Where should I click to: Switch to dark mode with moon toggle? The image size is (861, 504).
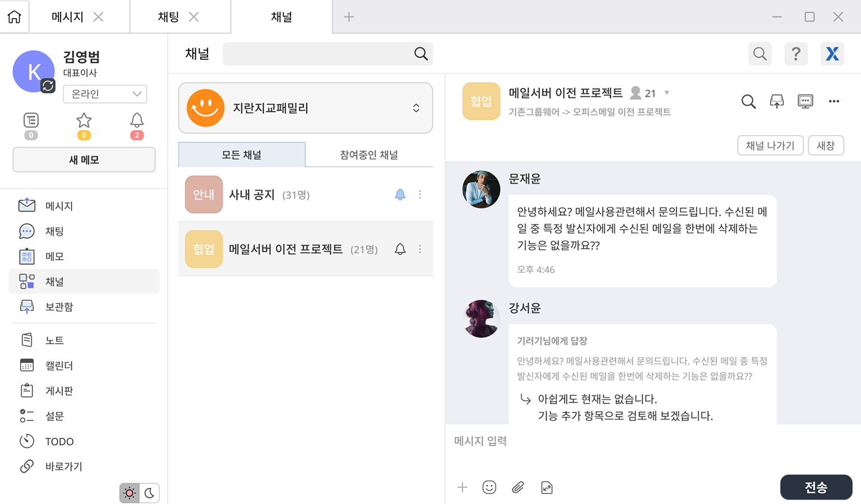point(149,493)
